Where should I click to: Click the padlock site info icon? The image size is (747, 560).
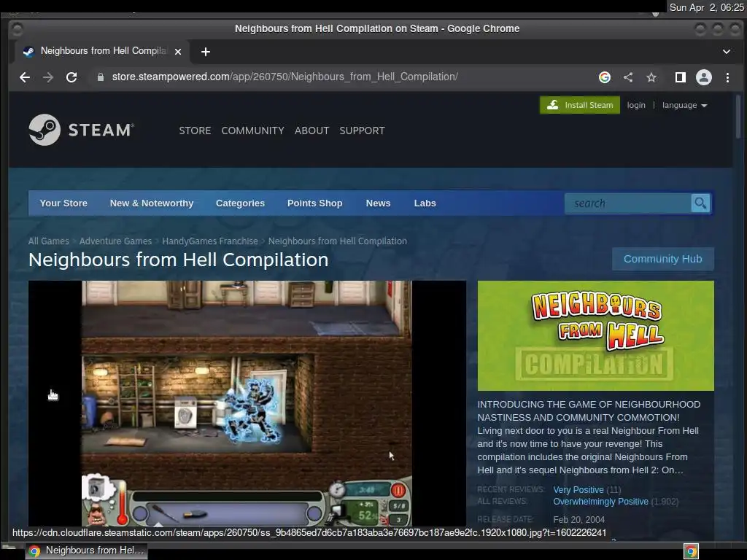click(x=101, y=77)
